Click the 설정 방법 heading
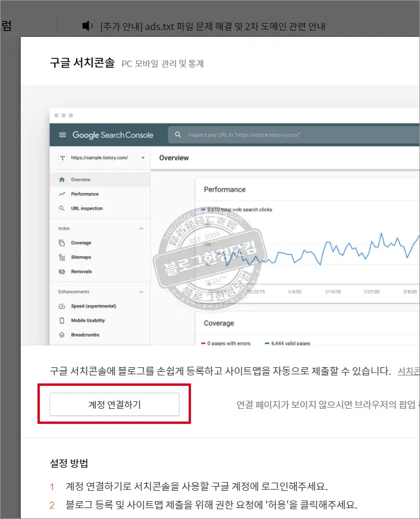Image resolution: width=420 pixels, height=519 pixels. click(x=69, y=463)
